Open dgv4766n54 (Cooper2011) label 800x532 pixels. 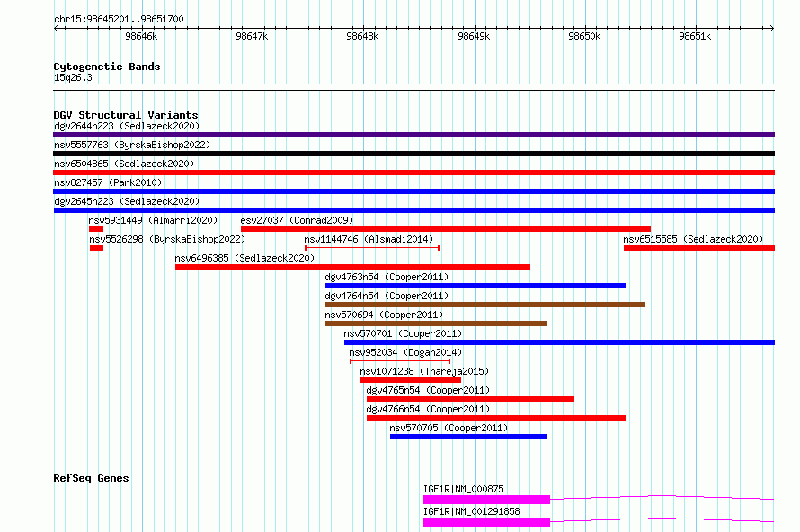pyautogui.click(x=428, y=409)
